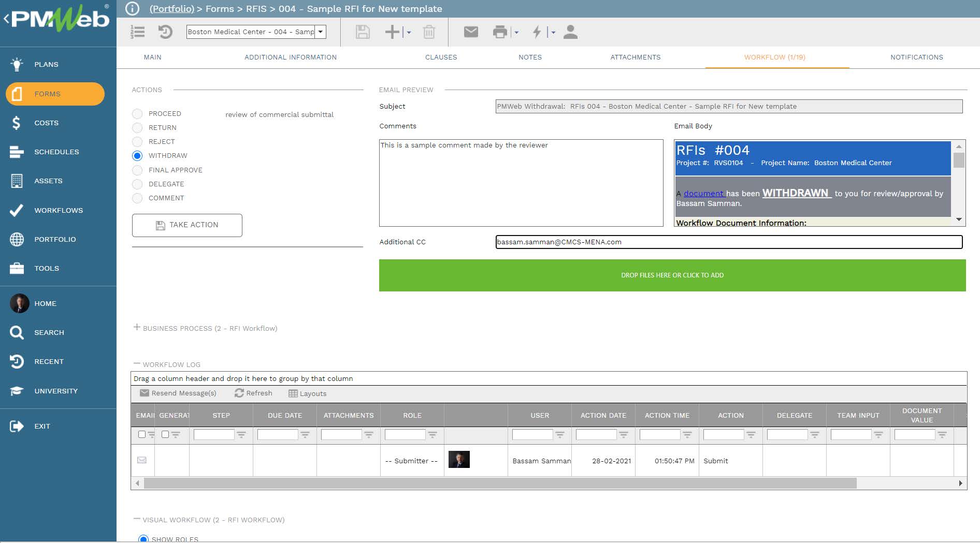This screenshot has height=543, width=980.
Task: Click the user person icon in toolbar
Action: click(x=570, y=32)
